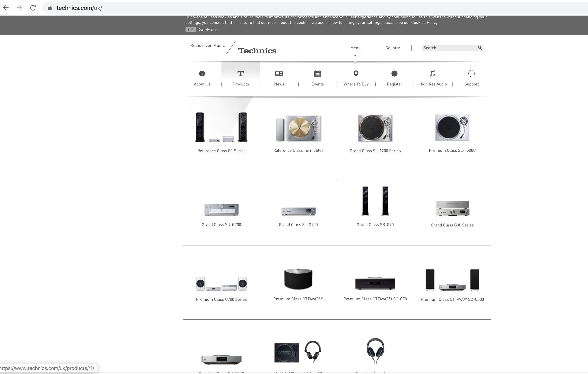Open the Where To Buy label

[356, 84]
